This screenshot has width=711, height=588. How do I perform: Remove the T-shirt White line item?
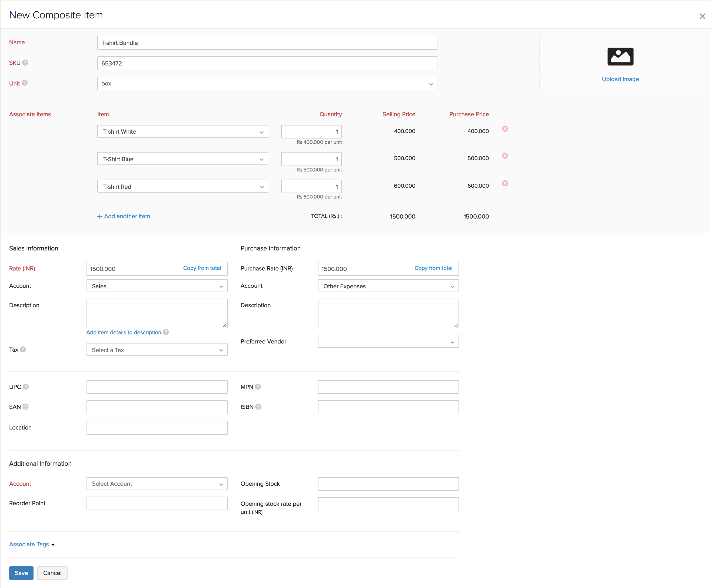pos(505,129)
